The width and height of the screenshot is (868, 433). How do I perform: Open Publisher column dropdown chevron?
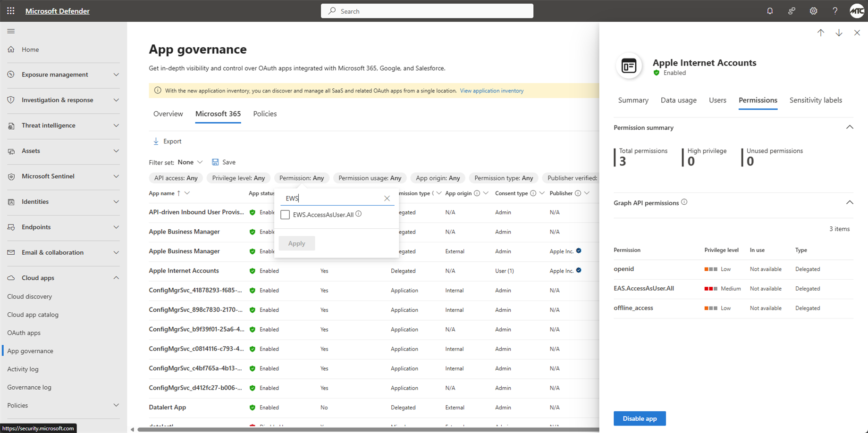[587, 193]
